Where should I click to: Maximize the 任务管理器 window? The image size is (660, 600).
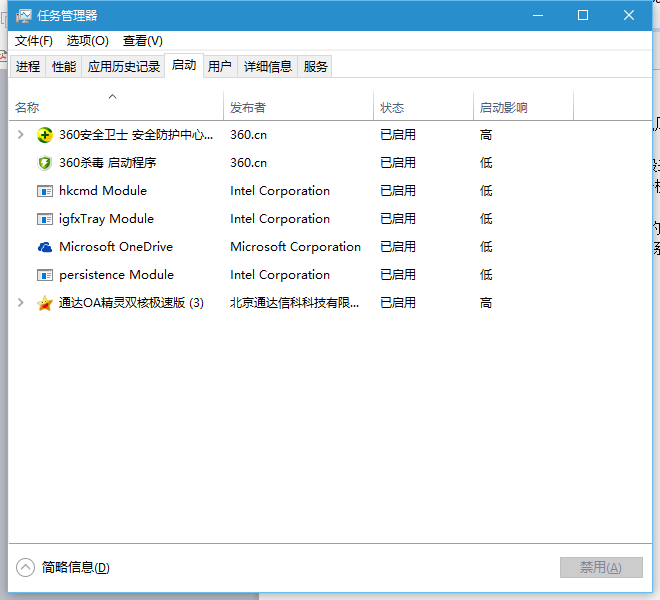pos(583,16)
